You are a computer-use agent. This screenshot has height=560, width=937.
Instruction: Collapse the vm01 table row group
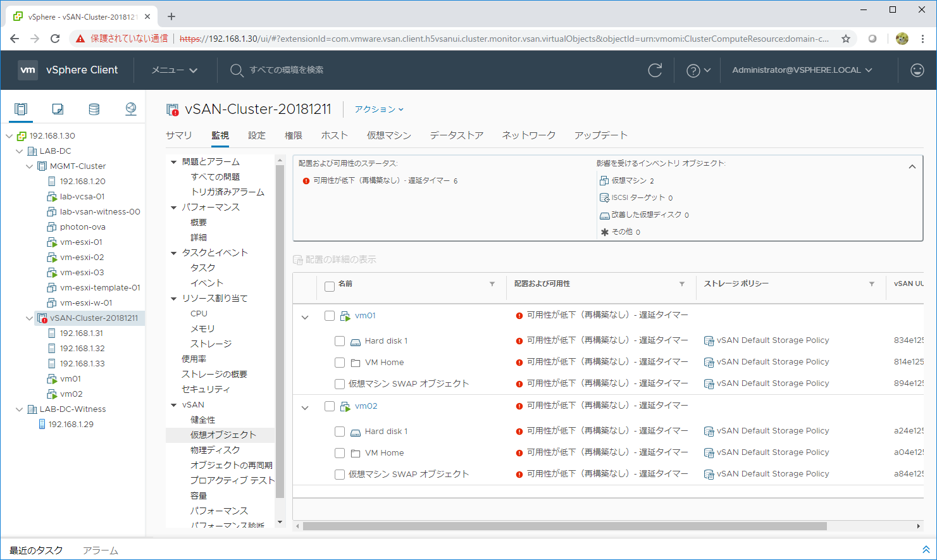(305, 317)
